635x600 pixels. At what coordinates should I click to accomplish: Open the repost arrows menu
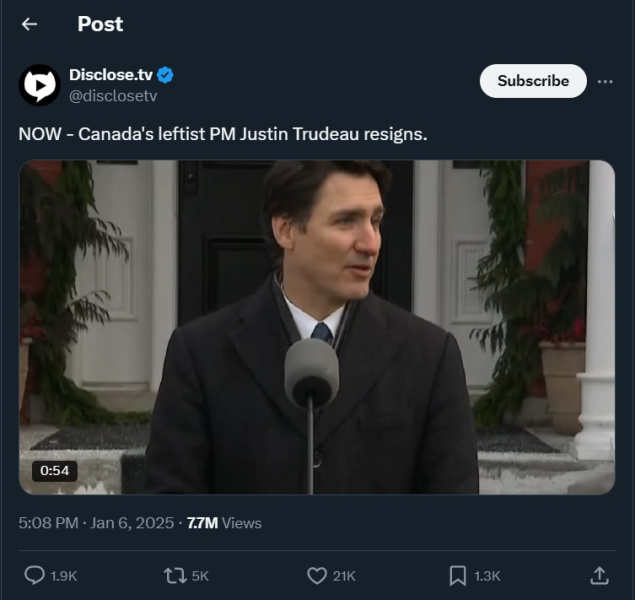(x=175, y=575)
